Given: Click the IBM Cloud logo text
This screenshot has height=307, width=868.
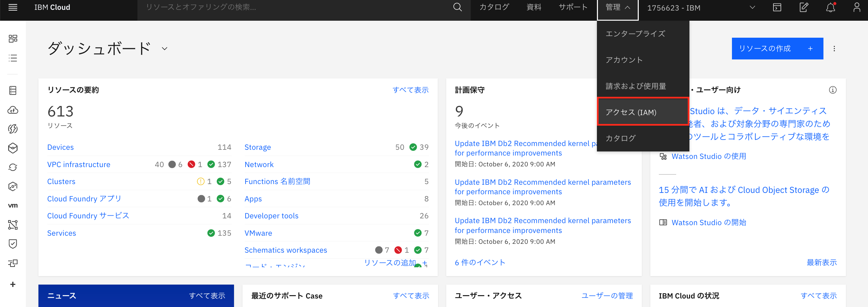Looking at the screenshot, I should click(x=52, y=7).
